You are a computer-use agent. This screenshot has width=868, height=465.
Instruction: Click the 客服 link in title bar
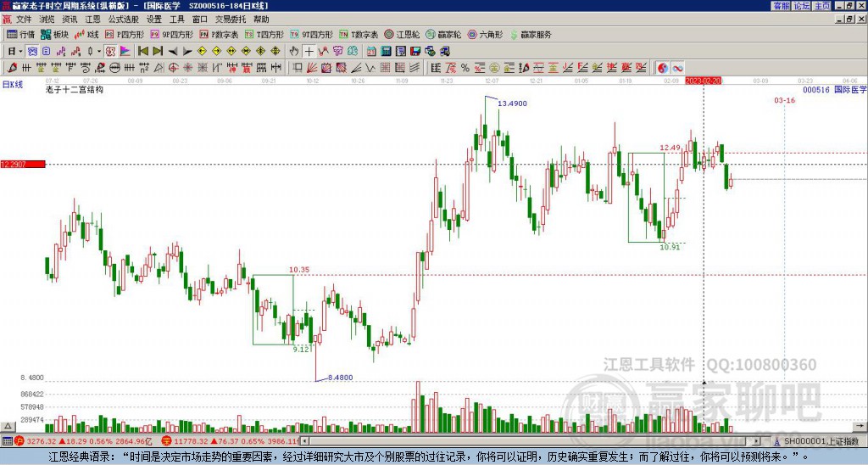point(781,6)
